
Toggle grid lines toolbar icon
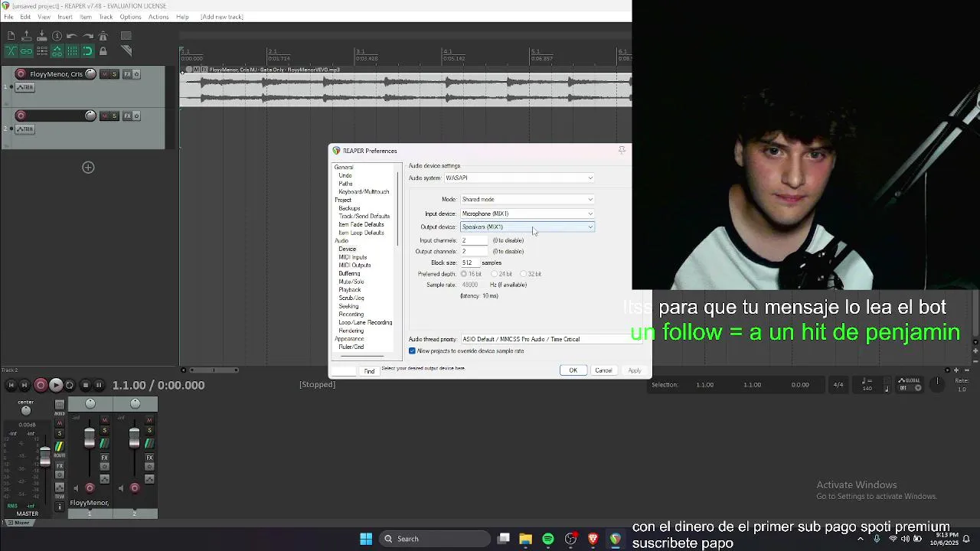[72, 51]
